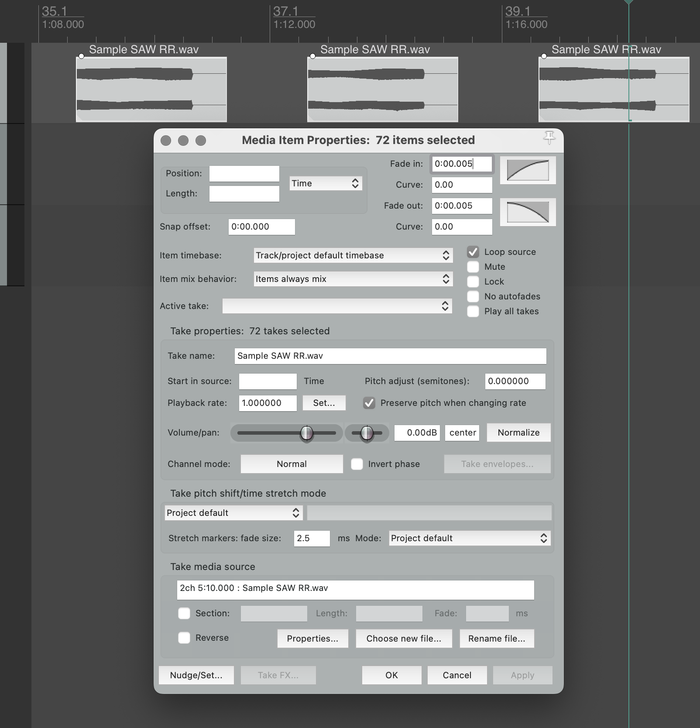The image size is (700, 728).
Task: Open the pitch shift mode Project default dropdown
Action: tap(234, 513)
